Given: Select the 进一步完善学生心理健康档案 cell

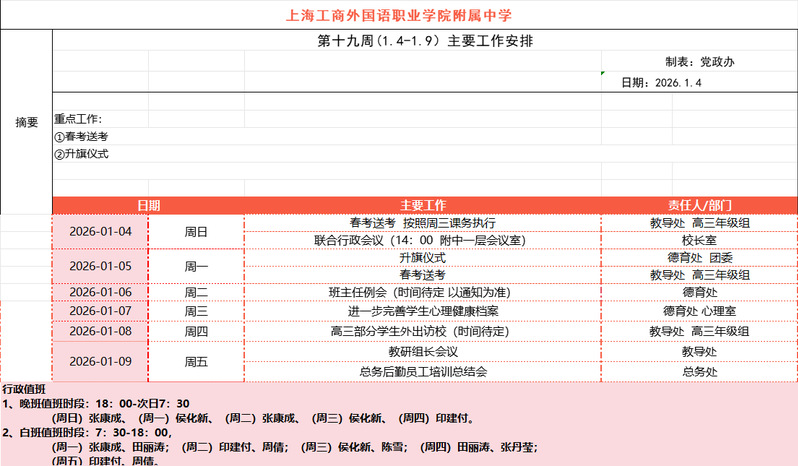Looking at the screenshot, I should [x=422, y=311].
